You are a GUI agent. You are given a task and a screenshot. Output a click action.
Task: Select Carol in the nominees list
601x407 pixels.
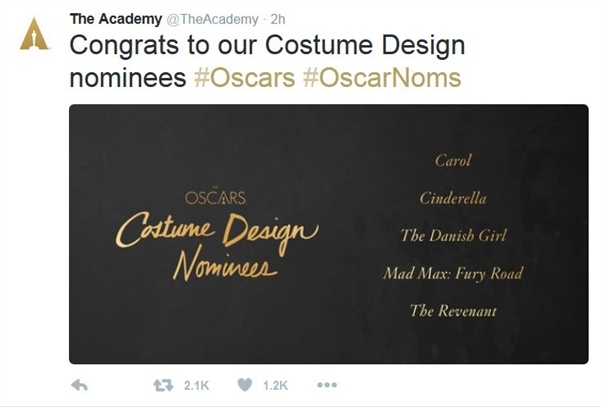tap(453, 160)
